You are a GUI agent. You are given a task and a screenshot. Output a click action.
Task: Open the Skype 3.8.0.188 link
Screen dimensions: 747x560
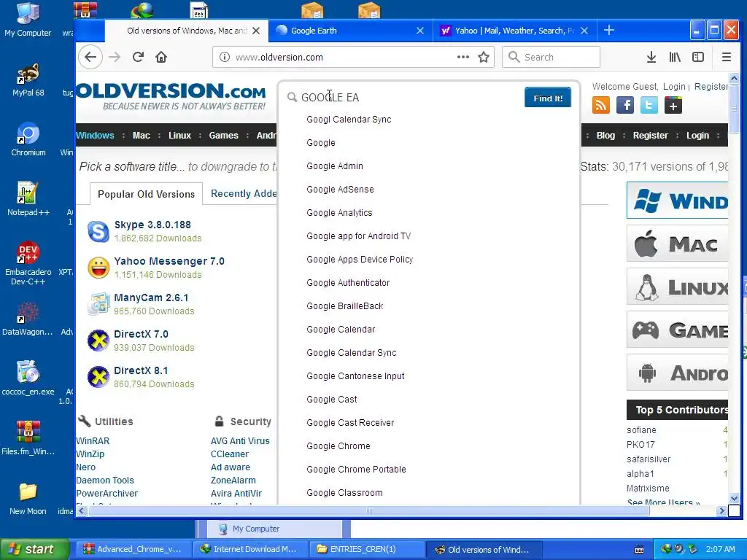[x=152, y=225]
